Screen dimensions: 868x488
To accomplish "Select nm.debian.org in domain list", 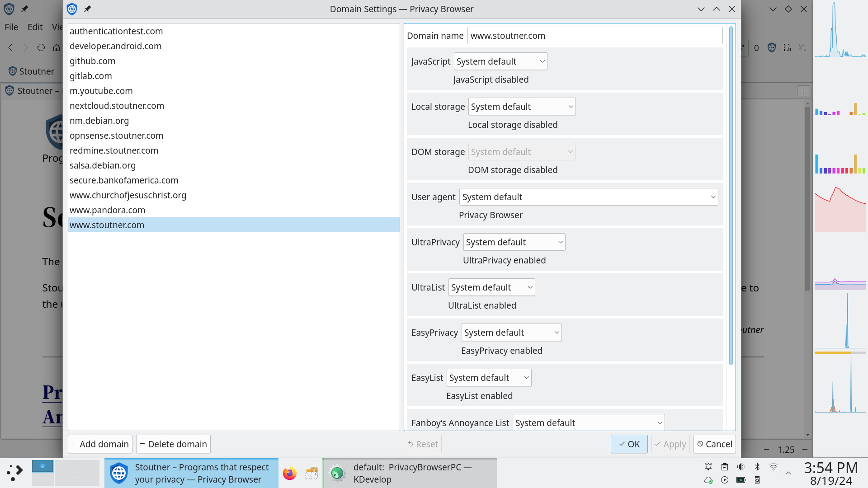I will pos(234,121).
